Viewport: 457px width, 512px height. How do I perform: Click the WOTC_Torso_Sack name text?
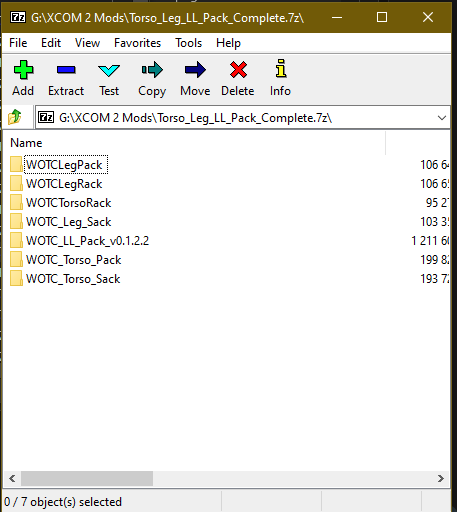click(x=73, y=279)
